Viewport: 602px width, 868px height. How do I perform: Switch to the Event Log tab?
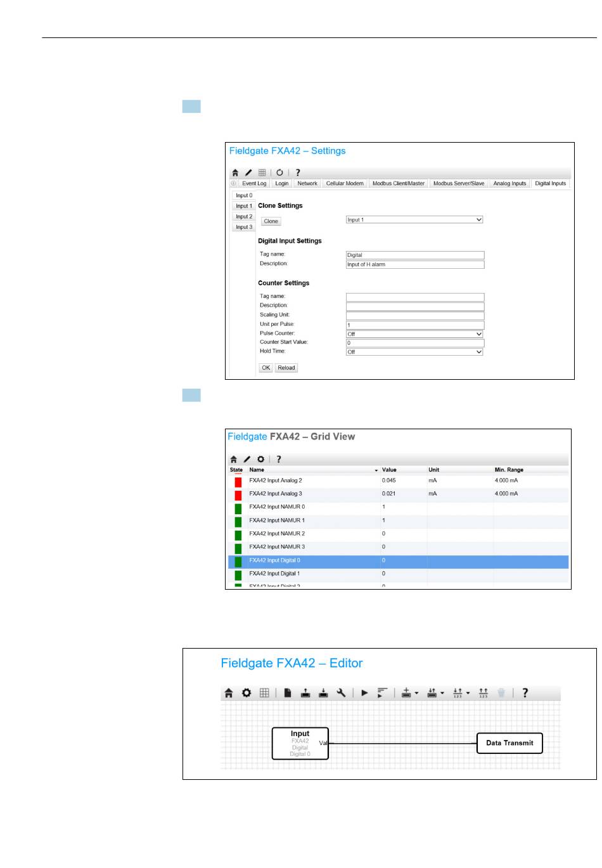pos(254,183)
